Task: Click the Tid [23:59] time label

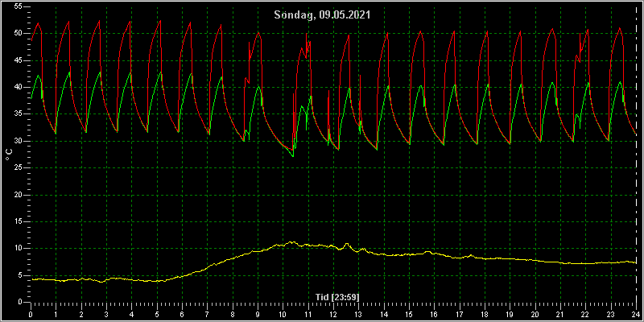Action: [334, 296]
